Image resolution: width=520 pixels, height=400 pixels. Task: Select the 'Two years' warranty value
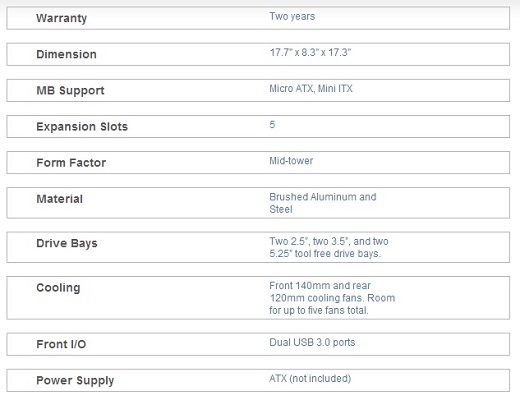click(x=292, y=16)
